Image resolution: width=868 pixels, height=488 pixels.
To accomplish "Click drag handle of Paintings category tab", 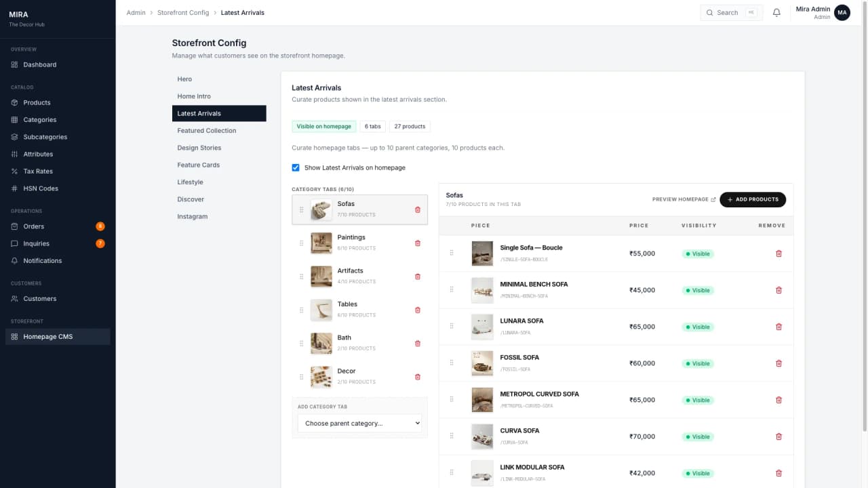I will tap(302, 243).
